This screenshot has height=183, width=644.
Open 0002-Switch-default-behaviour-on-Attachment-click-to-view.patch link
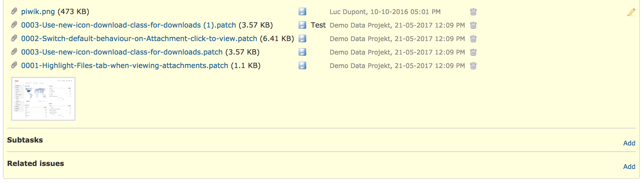coord(139,39)
